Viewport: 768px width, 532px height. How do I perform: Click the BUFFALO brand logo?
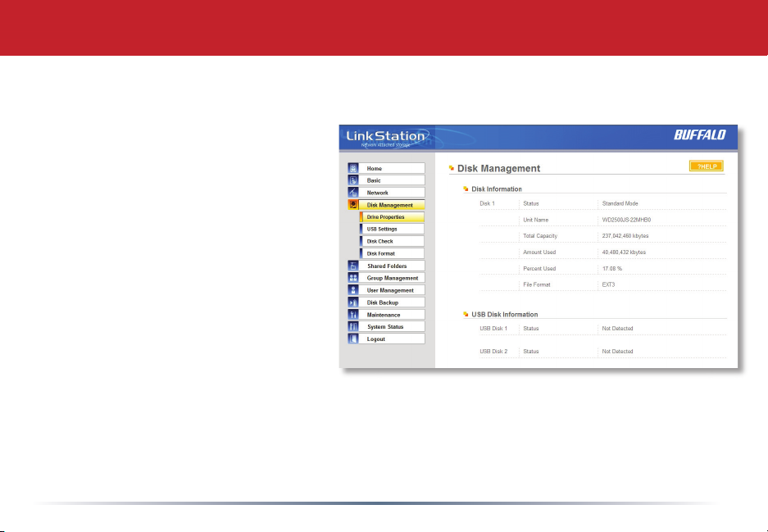coord(699,134)
